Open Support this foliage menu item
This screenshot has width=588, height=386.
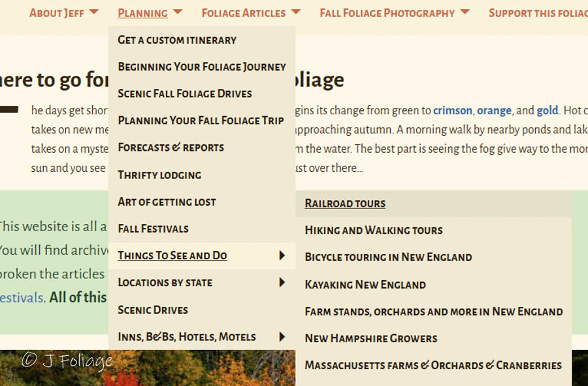(538, 13)
